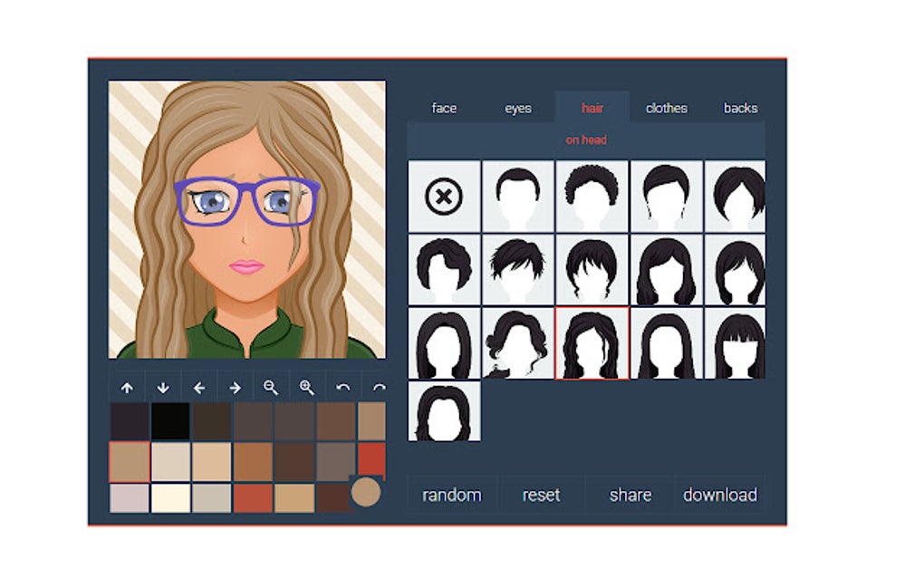The width and height of the screenshot is (924, 578).
Task: Shift the avatar right with the right arrow
Action: point(236,387)
